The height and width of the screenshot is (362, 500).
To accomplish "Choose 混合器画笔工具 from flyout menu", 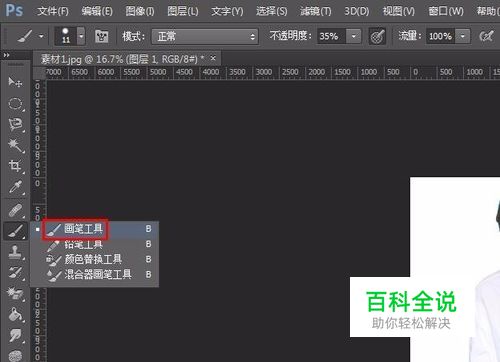I will 95,274.
